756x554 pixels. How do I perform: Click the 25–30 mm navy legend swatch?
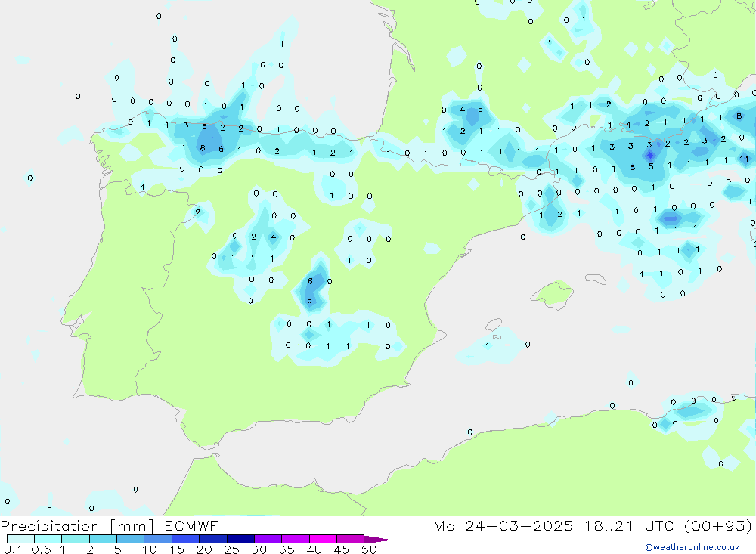pyautogui.click(x=240, y=539)
